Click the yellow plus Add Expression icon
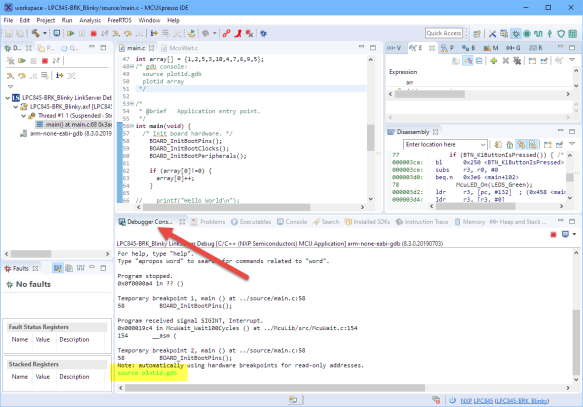 tap(493, 61)
